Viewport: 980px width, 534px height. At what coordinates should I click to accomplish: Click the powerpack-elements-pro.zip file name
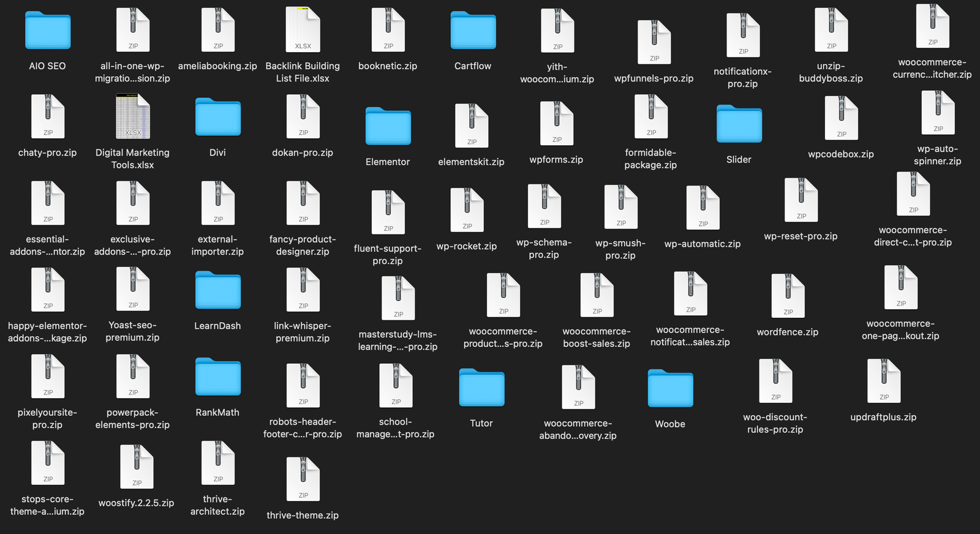(132, 418)
